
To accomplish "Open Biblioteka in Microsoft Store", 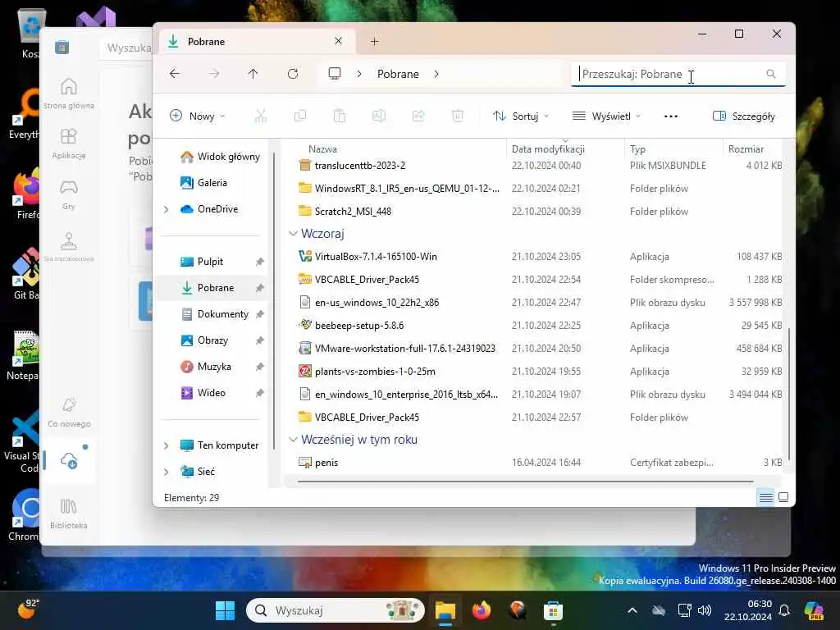I will point(69,514).
